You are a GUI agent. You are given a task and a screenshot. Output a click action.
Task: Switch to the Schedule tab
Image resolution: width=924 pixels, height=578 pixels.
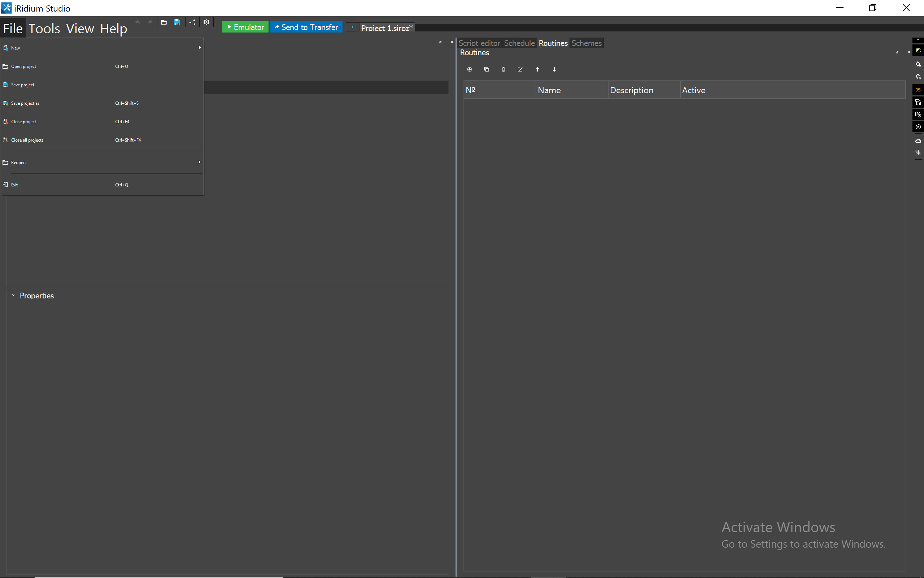point(519,43)
